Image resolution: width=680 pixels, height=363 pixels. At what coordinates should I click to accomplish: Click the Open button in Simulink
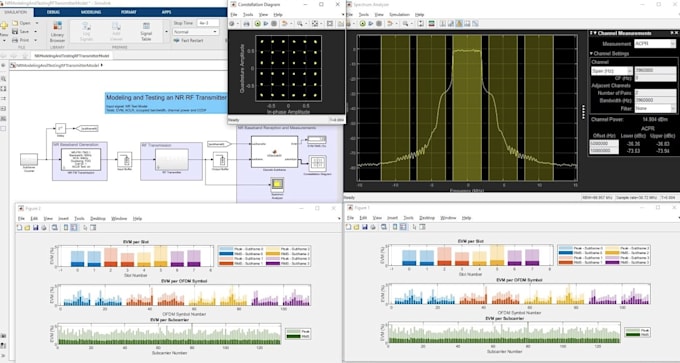click(22, 23)
